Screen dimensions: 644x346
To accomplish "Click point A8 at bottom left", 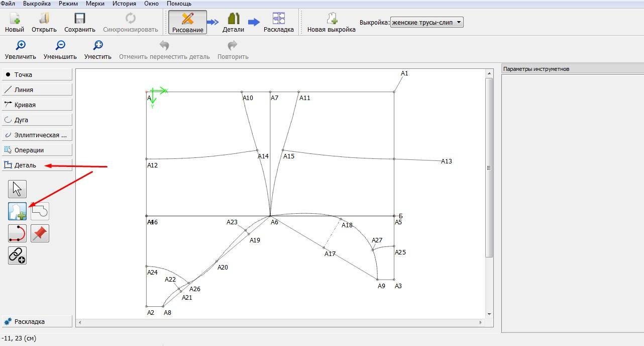I will pos(163,306).
